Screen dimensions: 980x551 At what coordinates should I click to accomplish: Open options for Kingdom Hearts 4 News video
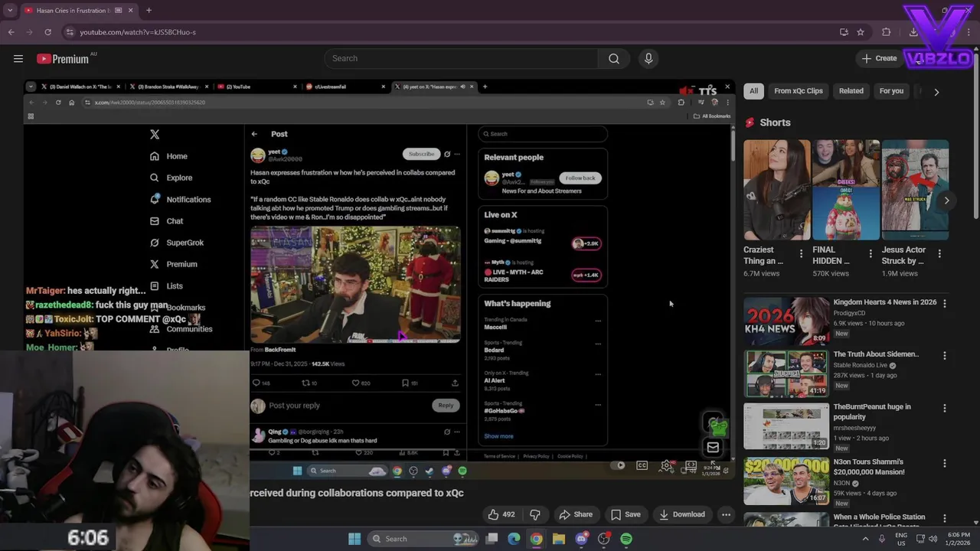click(944, 303)
